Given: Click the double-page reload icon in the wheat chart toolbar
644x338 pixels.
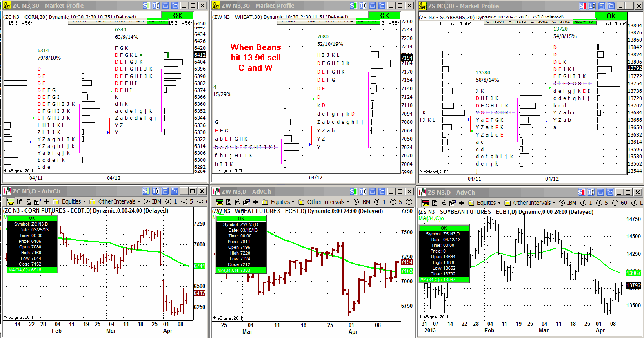Looking at the screenshot, I should click(x=238, y=202).
